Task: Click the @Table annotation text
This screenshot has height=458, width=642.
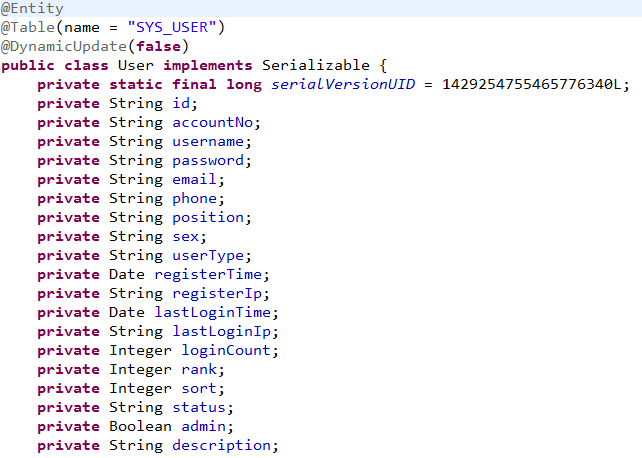Action: point(27,27)
